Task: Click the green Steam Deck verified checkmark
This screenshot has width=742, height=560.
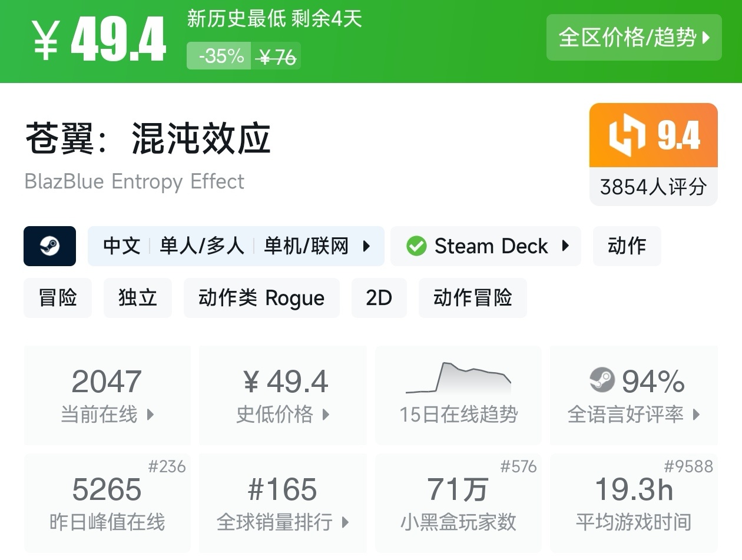Action: point(416,246)
